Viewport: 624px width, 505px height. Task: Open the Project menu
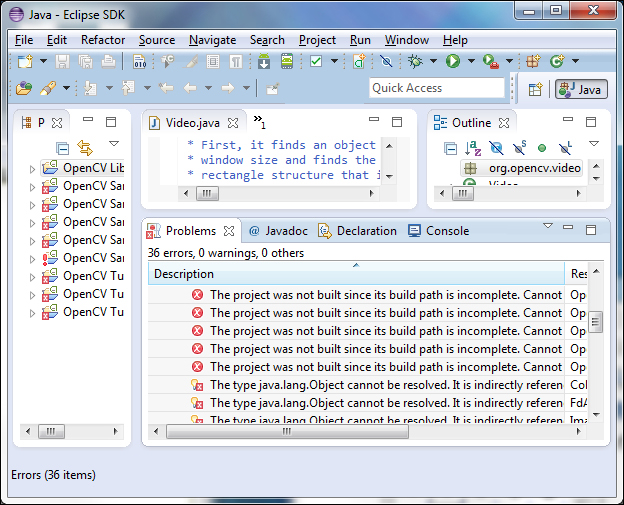coord(317,40)
